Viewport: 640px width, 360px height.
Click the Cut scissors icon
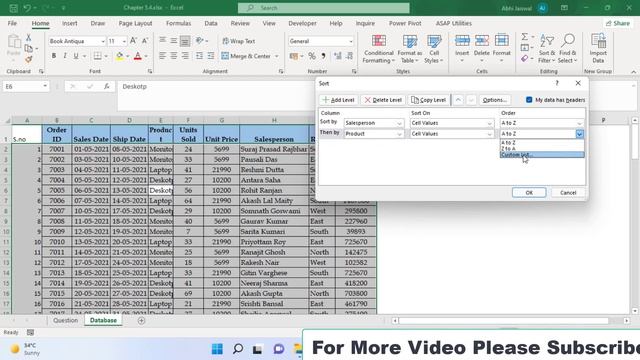pos(29,38)
